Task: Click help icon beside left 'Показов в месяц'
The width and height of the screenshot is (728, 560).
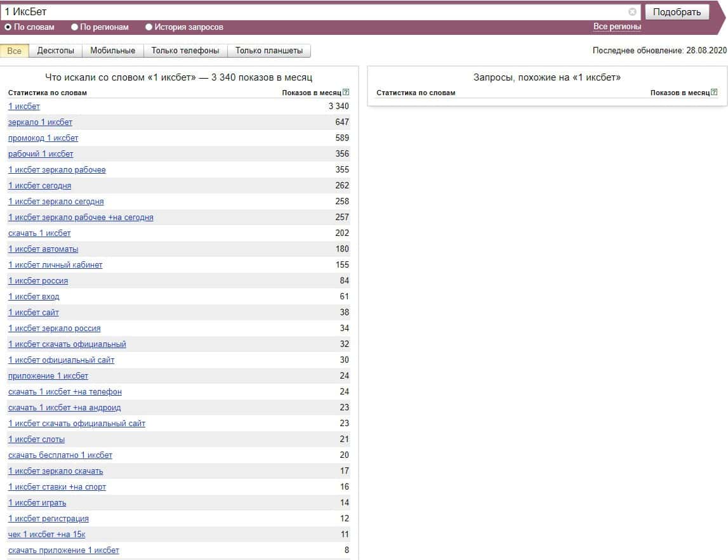Action: (346, 93)
